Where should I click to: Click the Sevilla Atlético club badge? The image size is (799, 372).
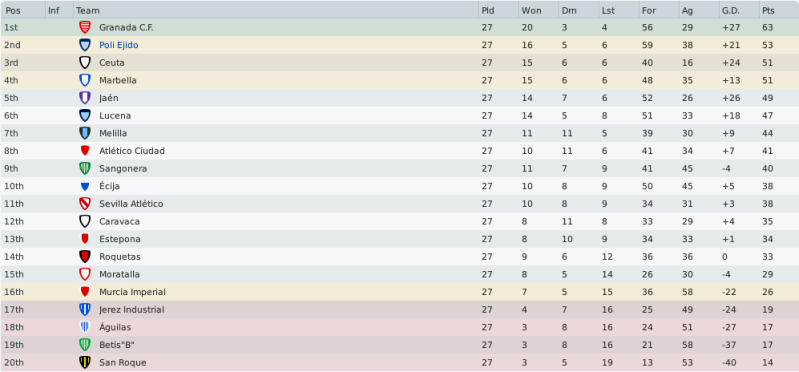(85, 204)
